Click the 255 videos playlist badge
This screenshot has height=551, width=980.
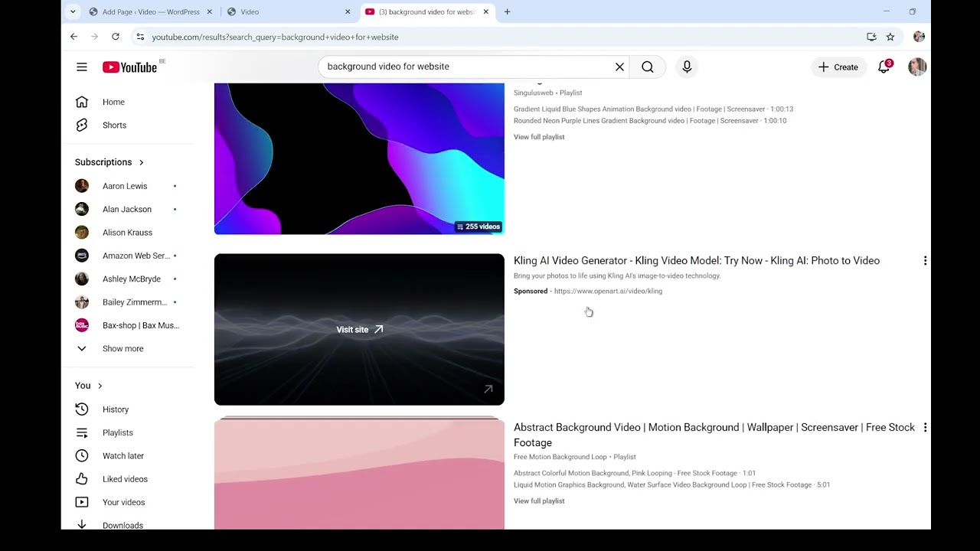[x=479, y=227]
